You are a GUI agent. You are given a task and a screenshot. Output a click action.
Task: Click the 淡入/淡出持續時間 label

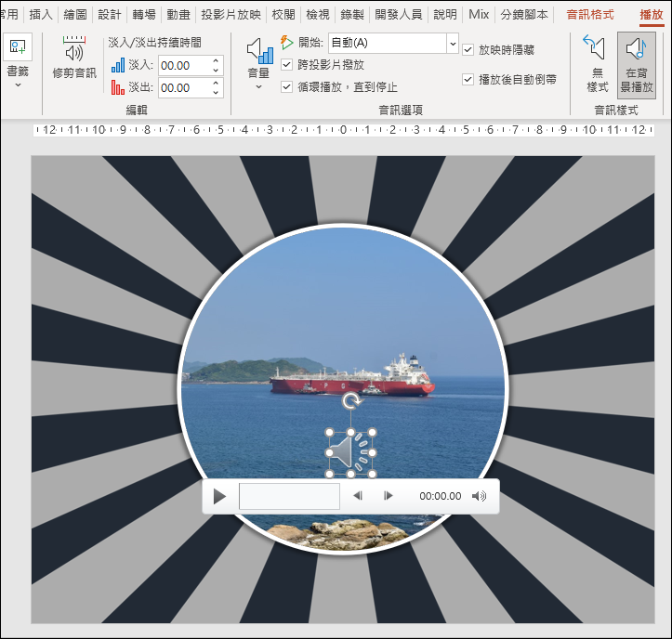pyautogui.click(x=154, y=43)
